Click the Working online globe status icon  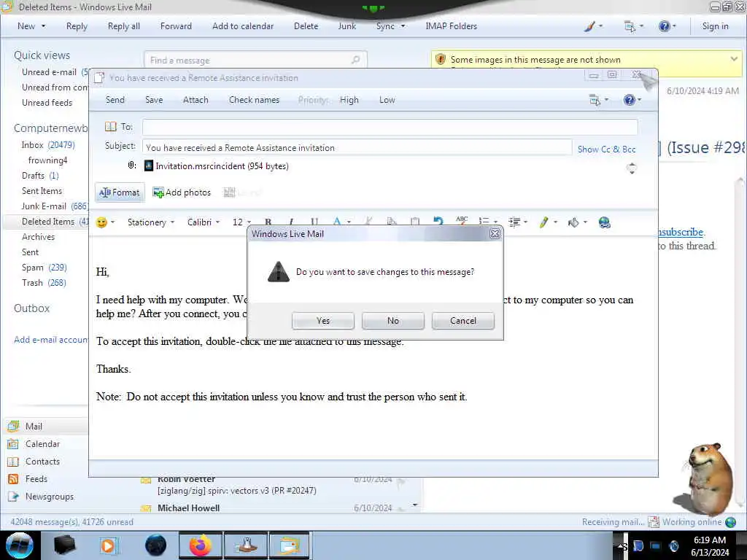[x=730, y=522]
